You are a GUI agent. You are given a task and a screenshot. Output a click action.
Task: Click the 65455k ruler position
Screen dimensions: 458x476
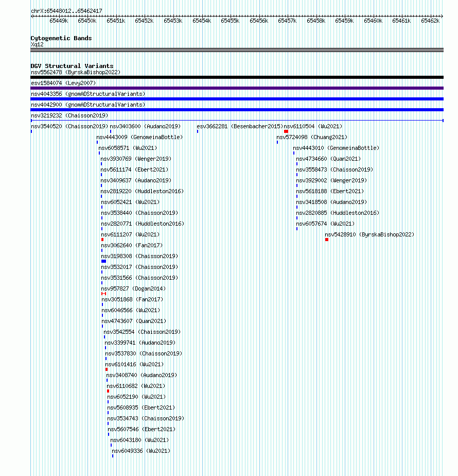click(x=230, y=21)
